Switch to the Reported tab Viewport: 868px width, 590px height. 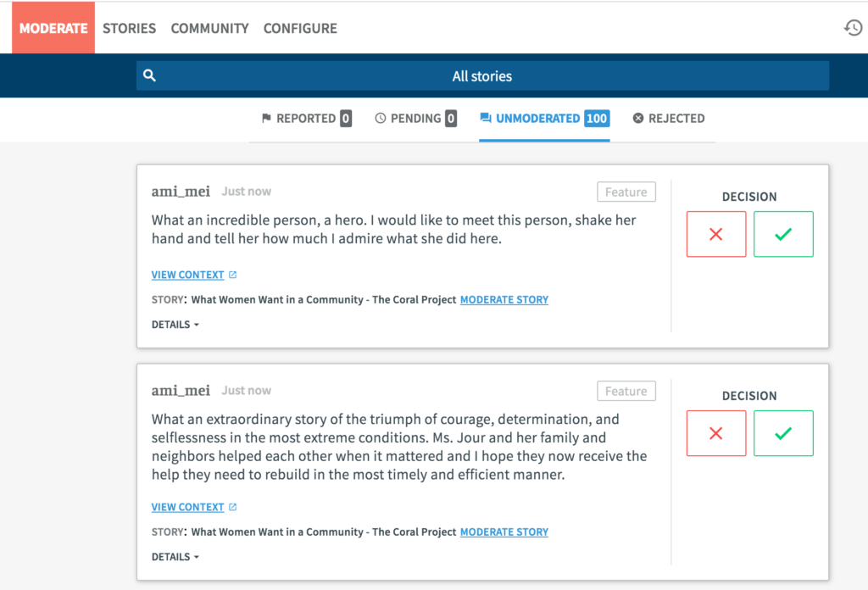pyautogui.click(x=305, y=119)
